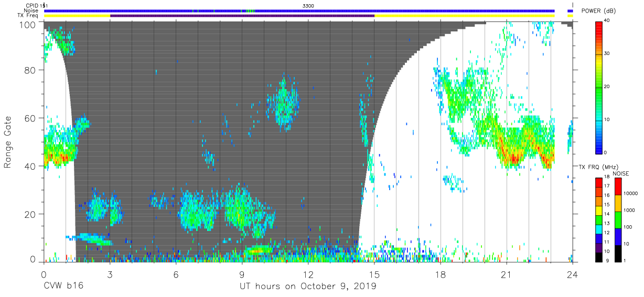This screenshot has height=297, width=644.
Task: Click the '10' value on the POWER colorbar
Action: pyautogui.click(x=607, y=119)
